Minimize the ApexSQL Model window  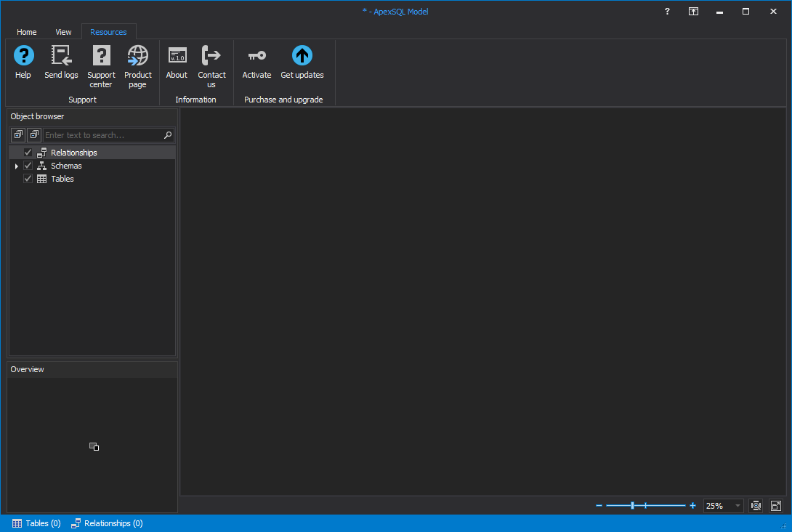(720, 11)
